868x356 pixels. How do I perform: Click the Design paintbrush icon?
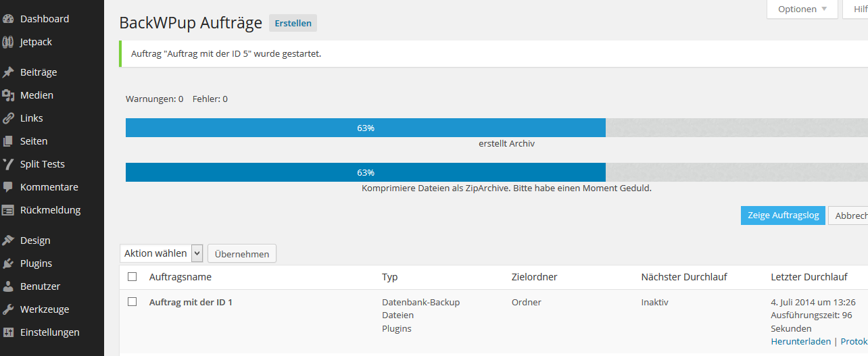click(8, 240)
